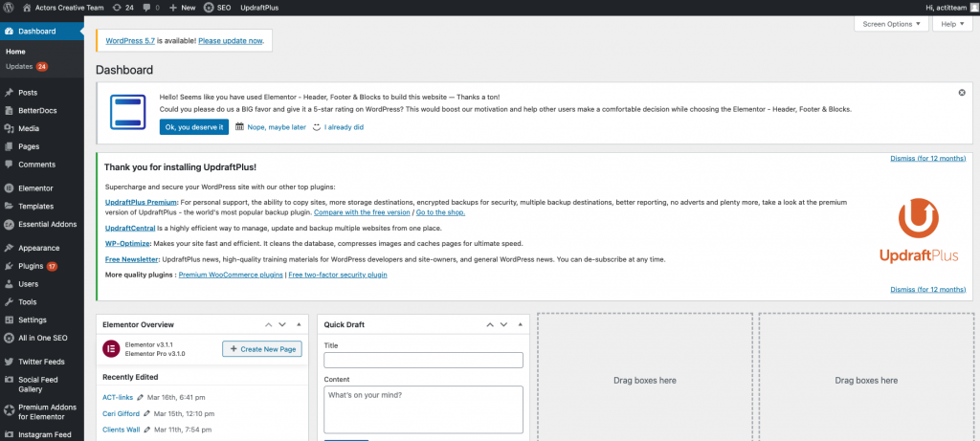Move Quick Draft widget down
Viewport: 980px width, 441px height.
pos(503,325)
